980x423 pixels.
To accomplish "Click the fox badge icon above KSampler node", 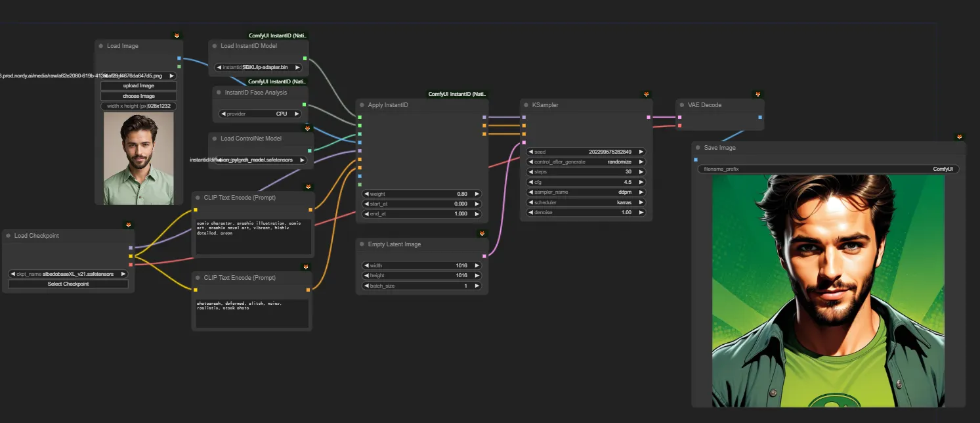I will tap(647, 95).
